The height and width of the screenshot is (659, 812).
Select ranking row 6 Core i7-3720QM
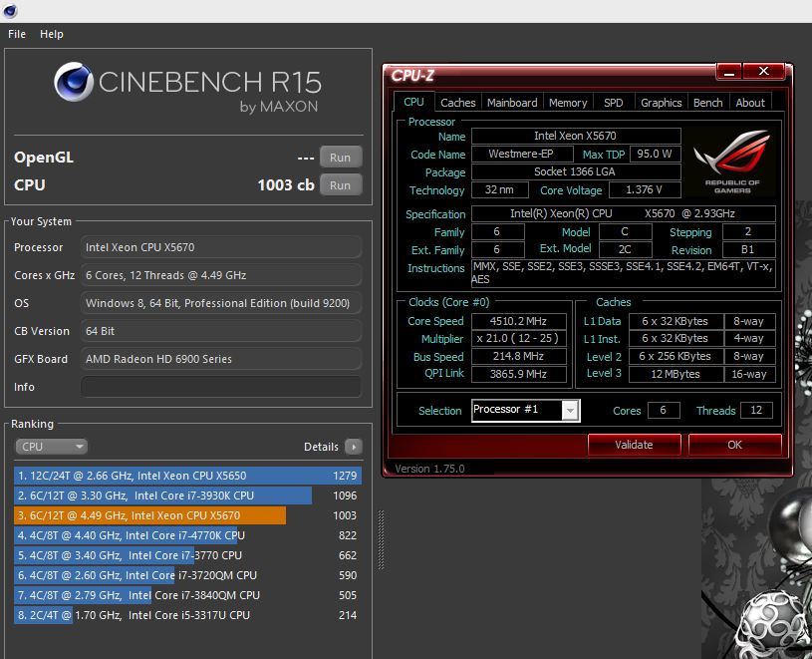(x=187, y=575)
